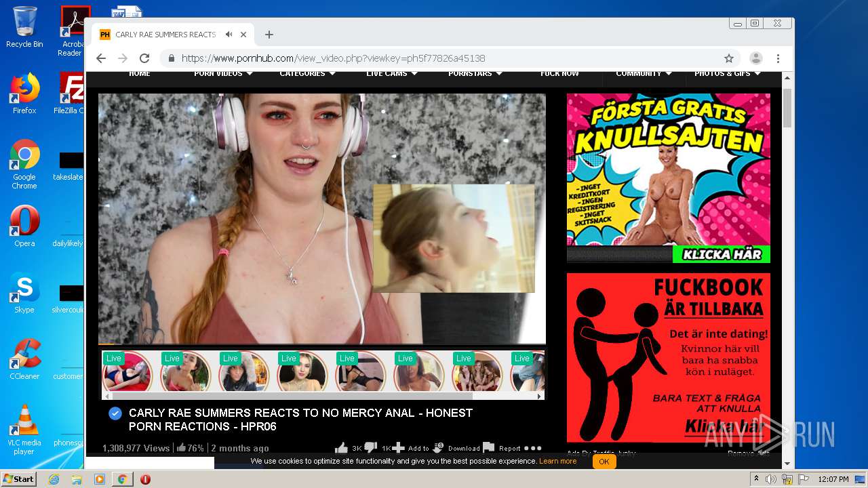Open the media player taskbar icon
This screenshot has height=488, width=868.
tap(100, 479)
